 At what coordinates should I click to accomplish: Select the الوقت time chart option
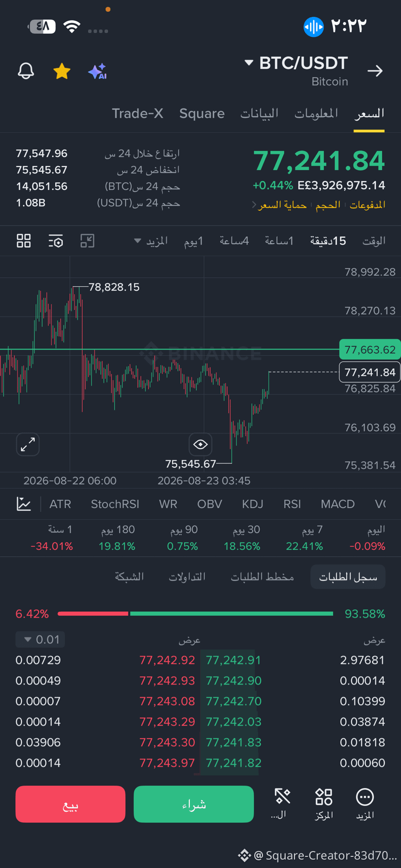coord(374,241)
